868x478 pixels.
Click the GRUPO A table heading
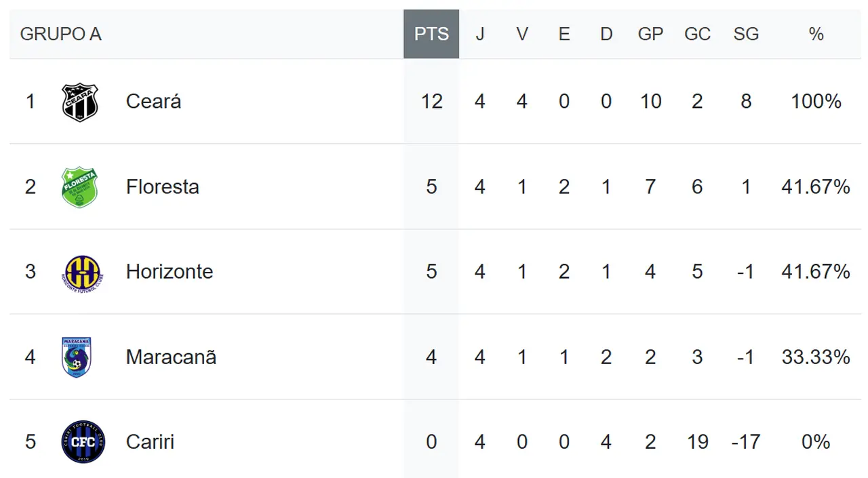pyautogui.click(x=61, y=34)
